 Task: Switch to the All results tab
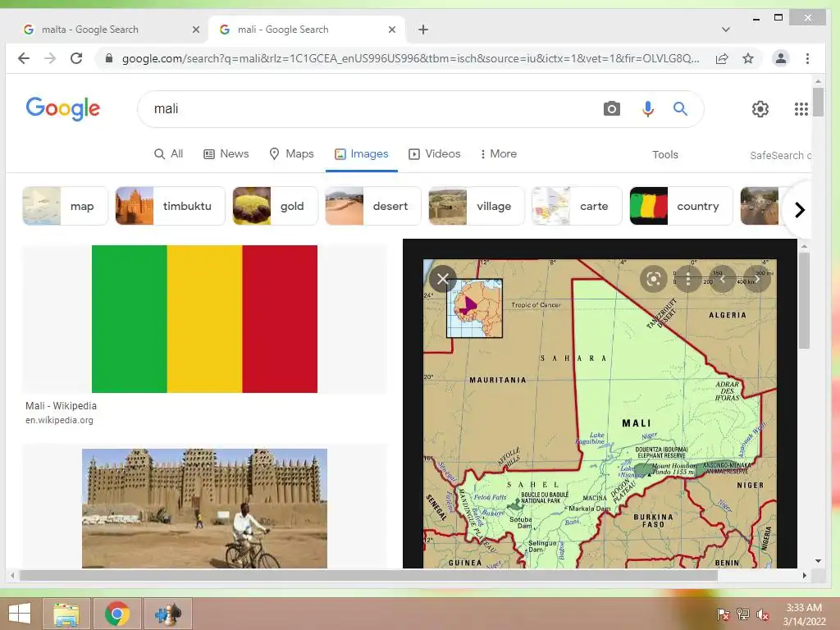click(168, 154)
